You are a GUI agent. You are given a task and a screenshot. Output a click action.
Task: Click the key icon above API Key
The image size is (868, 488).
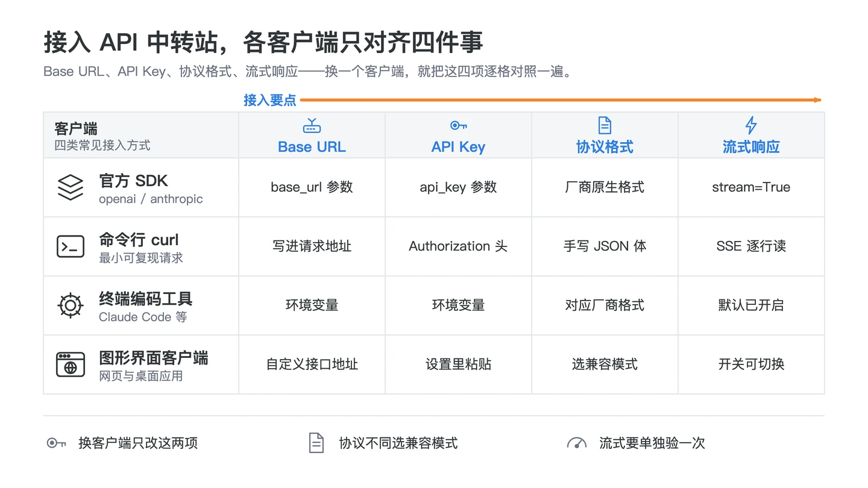click(458, 125)
